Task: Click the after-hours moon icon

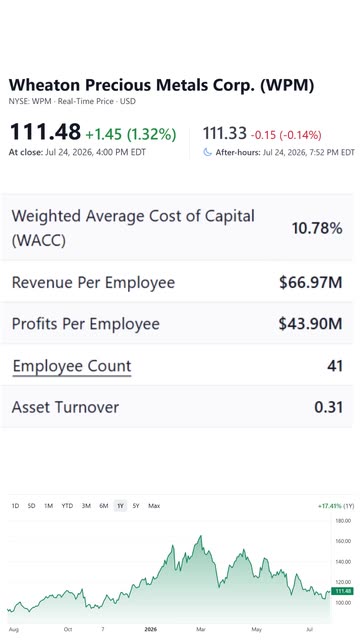Action: pyautogui.click(x=207, y=152)
